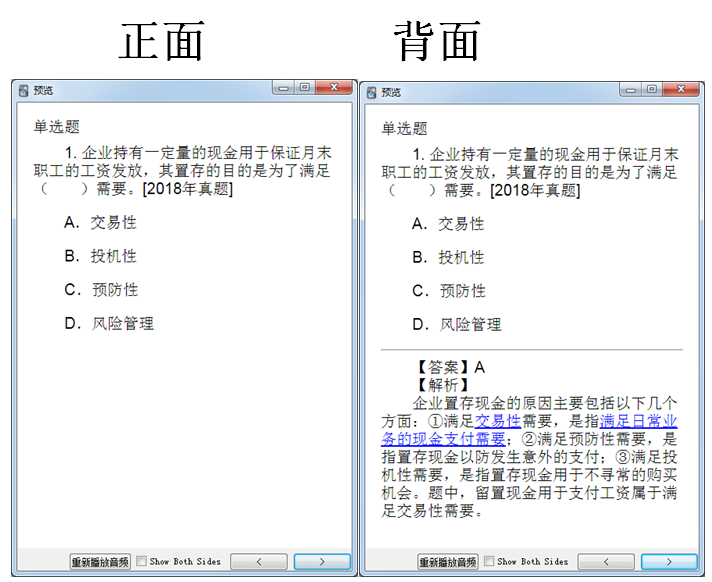Close the right preview window

[681, 89]
